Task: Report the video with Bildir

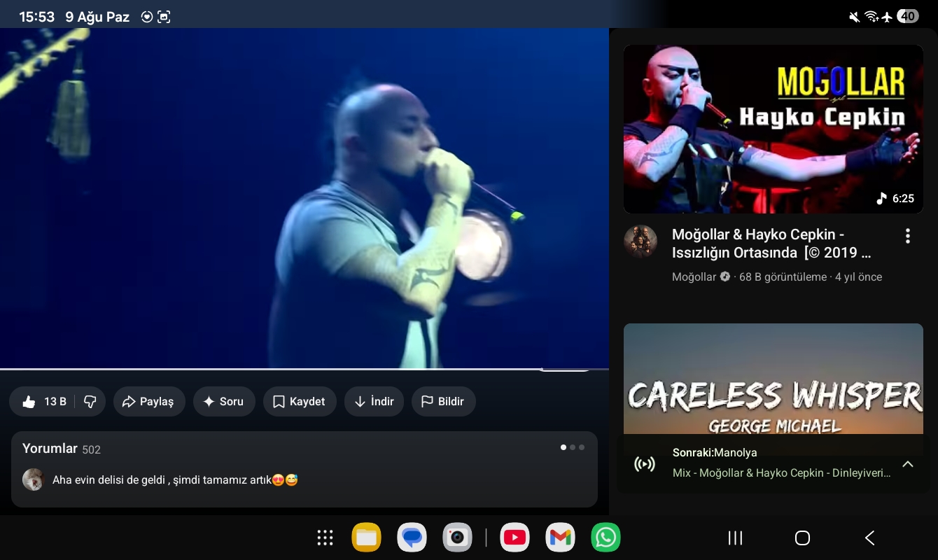Action: 443,402
